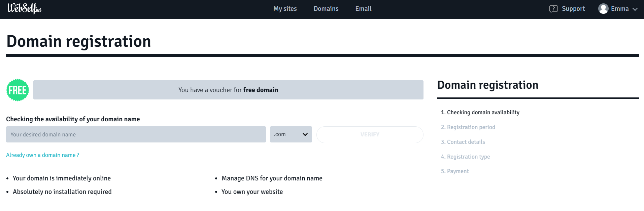Screen dimensions: 644x211
Task: Select step 5 Payment
Action: pos(455,171)
